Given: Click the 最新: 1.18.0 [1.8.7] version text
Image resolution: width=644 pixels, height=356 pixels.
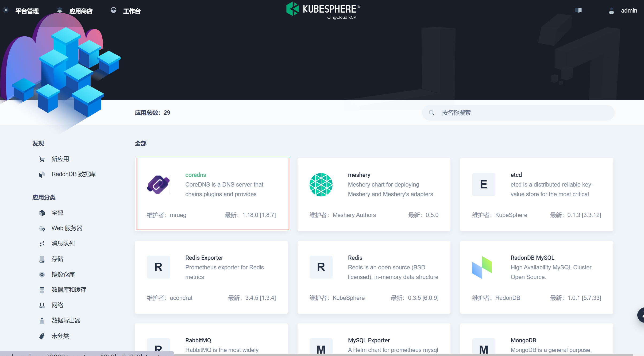Looking at the screenshot, I should pos(250,215).
